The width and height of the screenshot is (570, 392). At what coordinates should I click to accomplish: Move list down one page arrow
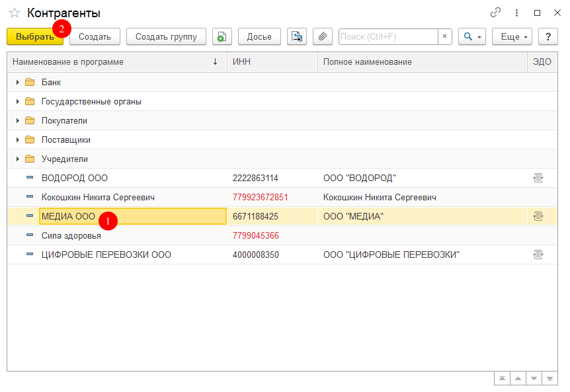pos(534,379)
